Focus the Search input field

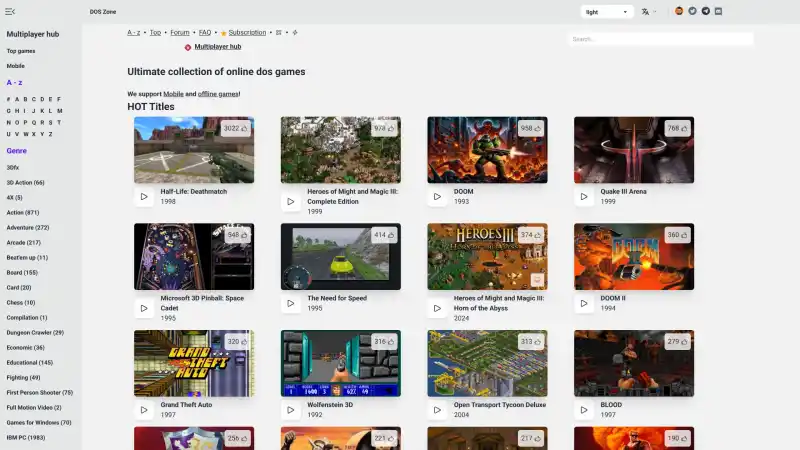tap(660, 39)
